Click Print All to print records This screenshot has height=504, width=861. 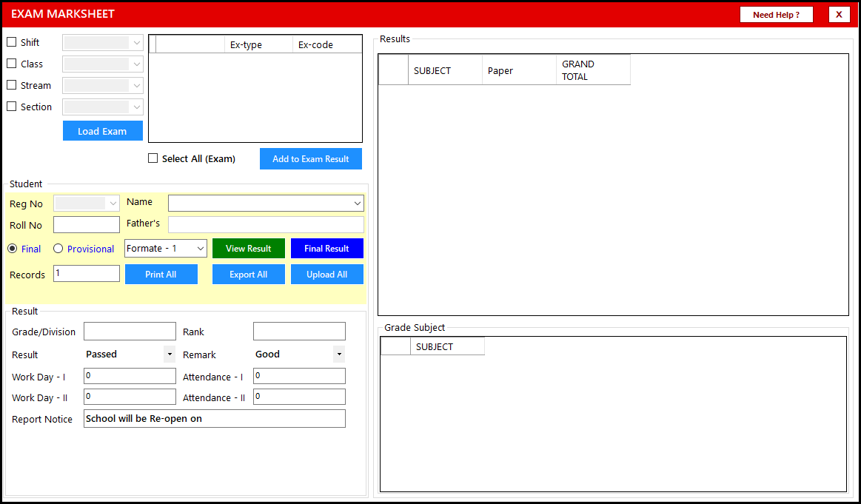tap(161, 274)
